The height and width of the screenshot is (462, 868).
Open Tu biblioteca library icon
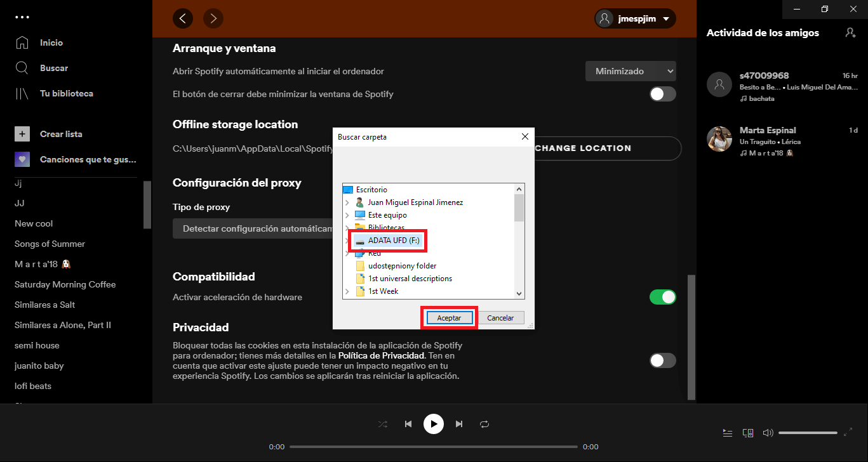coord(22,93)
